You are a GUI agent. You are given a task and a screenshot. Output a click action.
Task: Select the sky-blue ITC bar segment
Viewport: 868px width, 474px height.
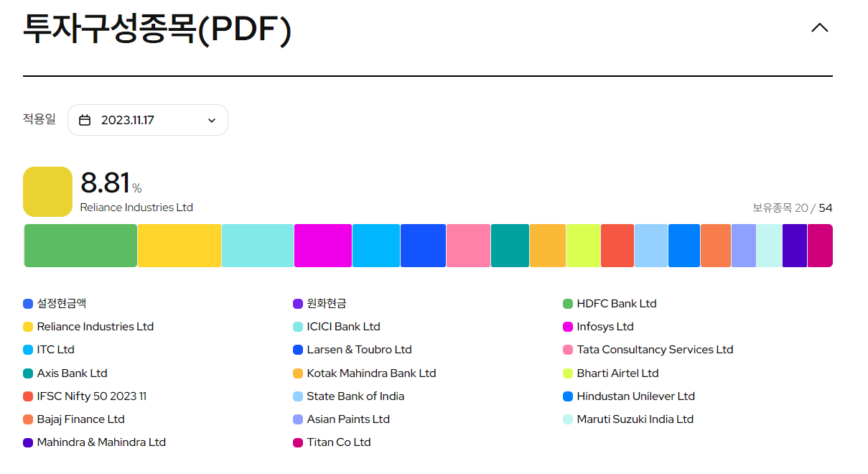click(x=376, y=246)
